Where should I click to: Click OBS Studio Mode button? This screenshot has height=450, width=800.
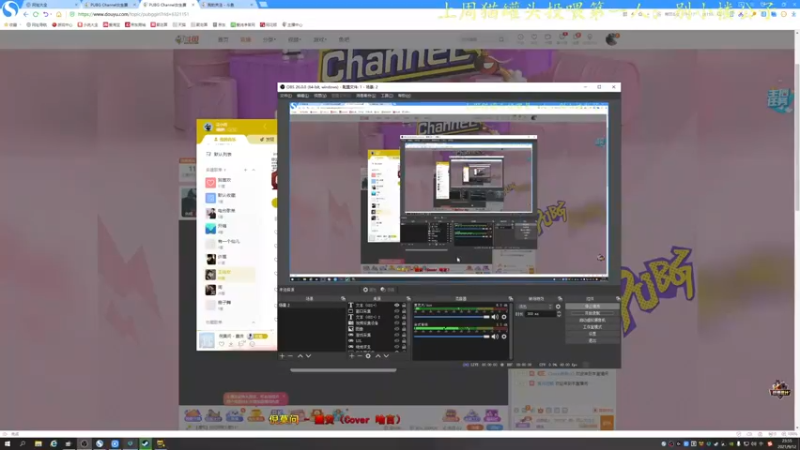[x=592, y=327]
